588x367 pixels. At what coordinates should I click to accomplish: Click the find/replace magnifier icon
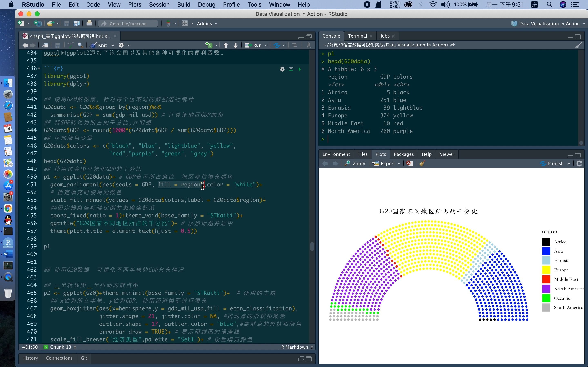pos(80,45)
